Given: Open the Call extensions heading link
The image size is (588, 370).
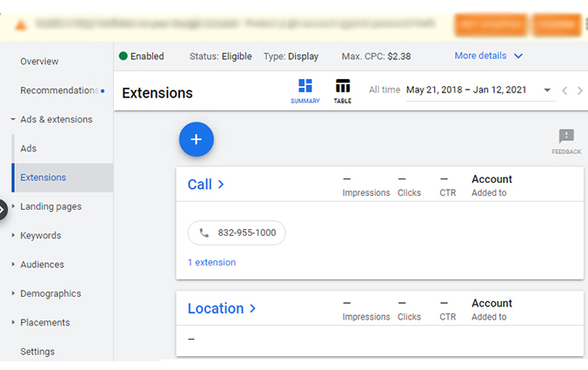Looking at the screenshot, I should [200, 185].
